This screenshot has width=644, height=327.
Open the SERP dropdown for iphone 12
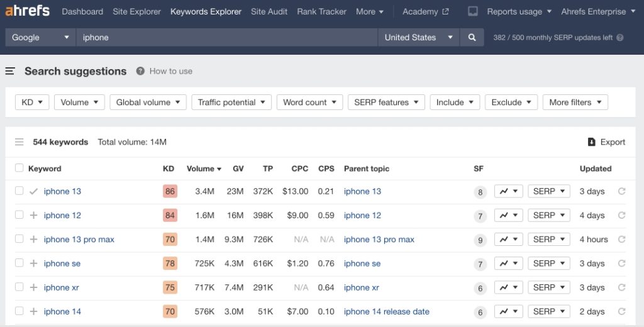pyautogui.click(x=548, y=216)
